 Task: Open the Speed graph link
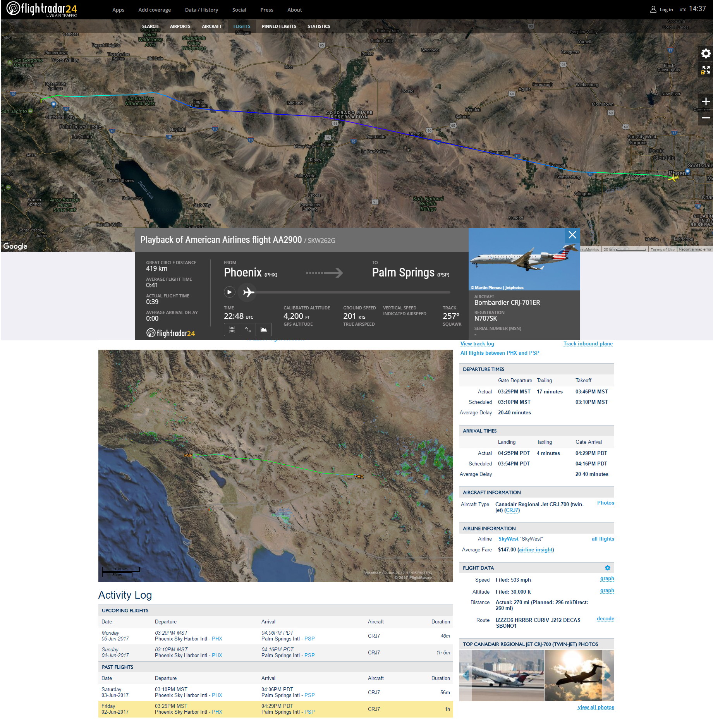point(607,578)
